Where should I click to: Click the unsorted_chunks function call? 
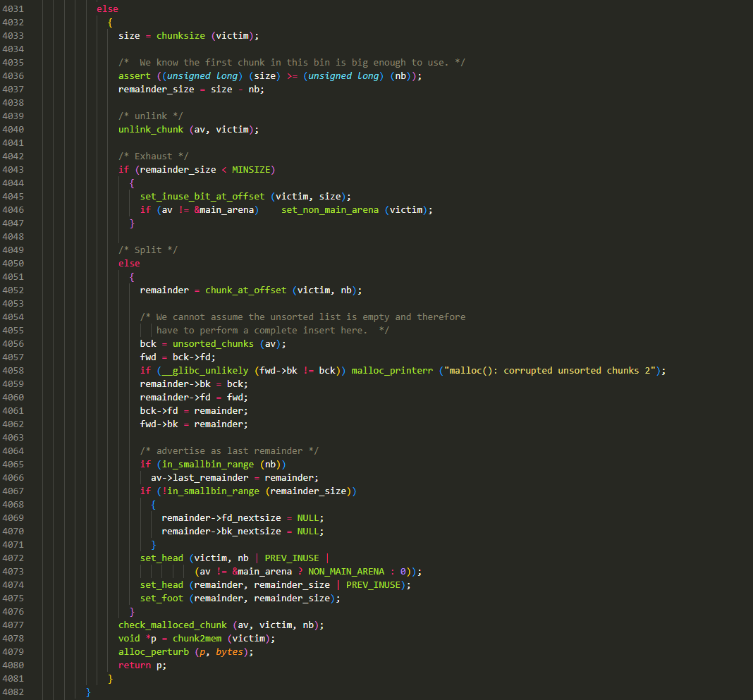pos(213,344)
